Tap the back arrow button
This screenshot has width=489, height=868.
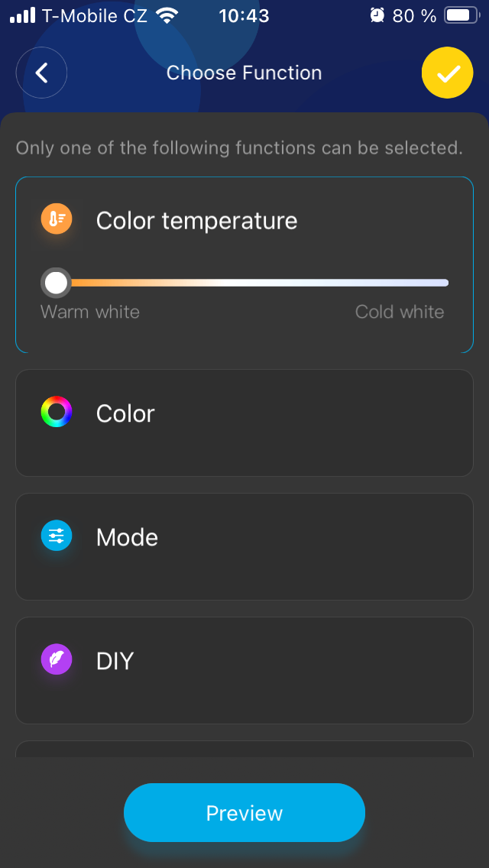point(42,73)
